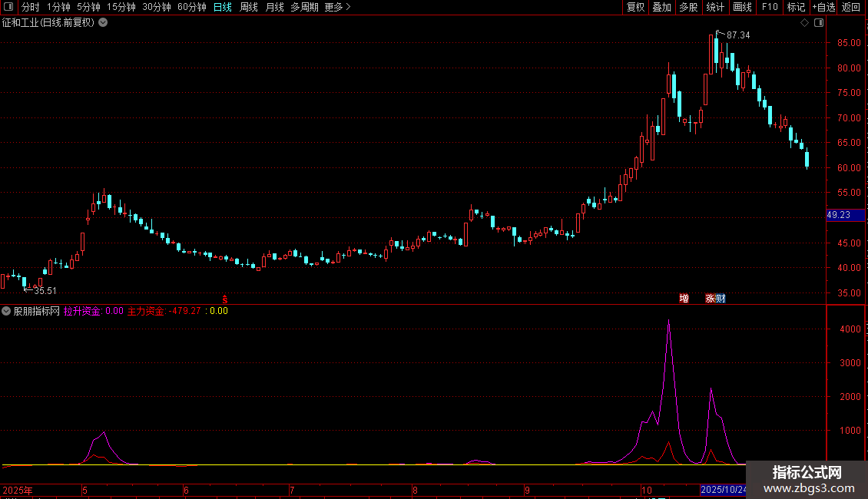This screenshot has width=868, height=499.
Task: Toggle the left sidebar panel icon
Action: tap(8, 7)
